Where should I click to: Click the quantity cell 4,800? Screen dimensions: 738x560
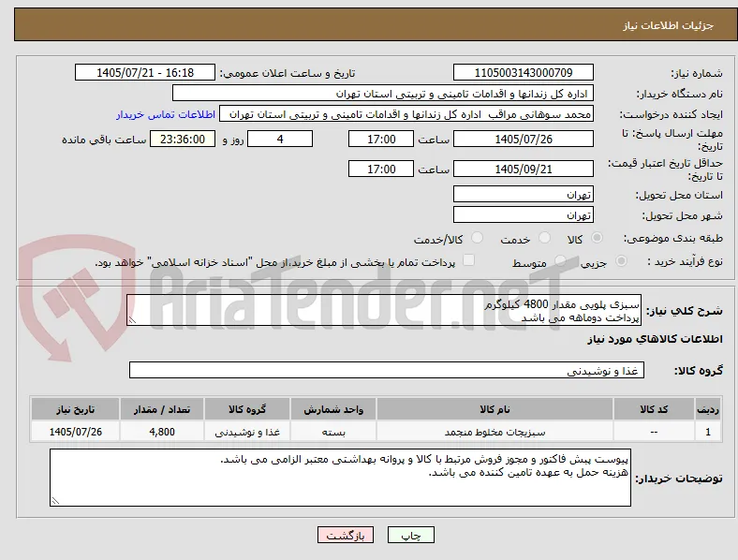(162, 432)
